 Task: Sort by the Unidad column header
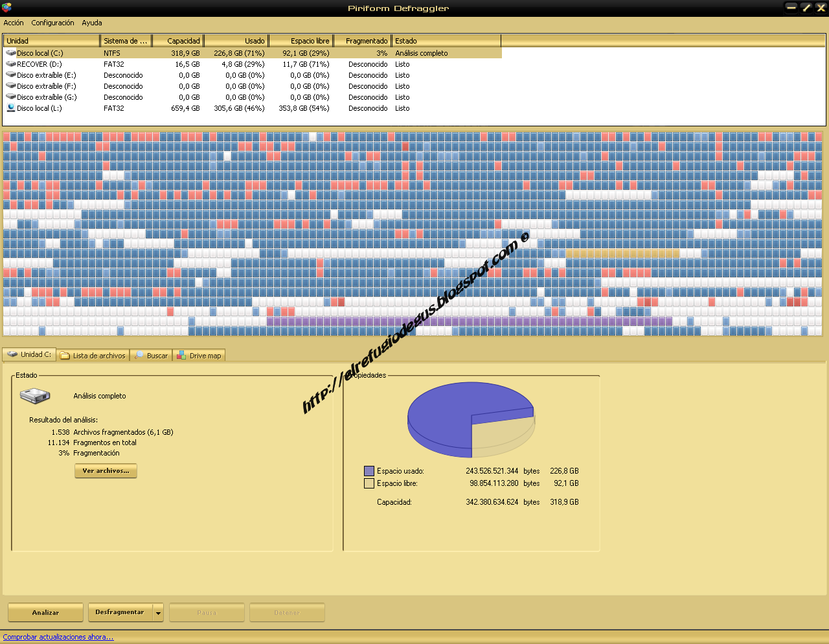tap(52, 41)
